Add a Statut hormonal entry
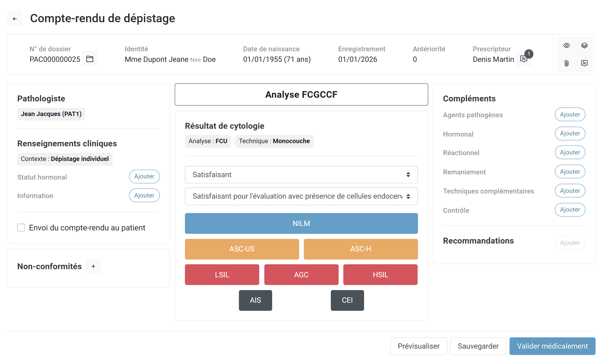This screenshot has width=603, height=364. (144, 176)
